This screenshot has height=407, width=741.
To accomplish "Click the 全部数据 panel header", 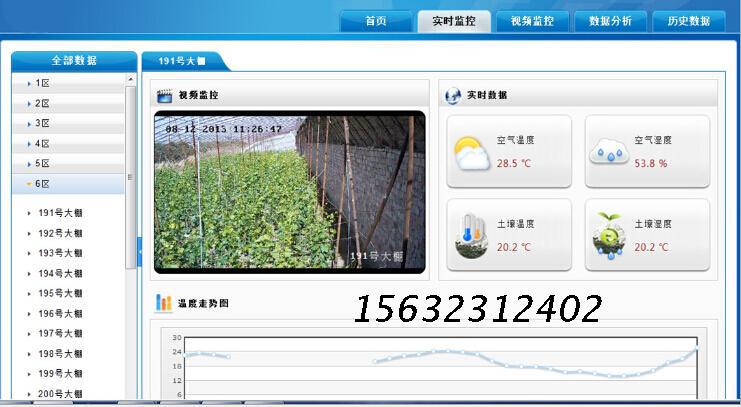I will (74, 61).
